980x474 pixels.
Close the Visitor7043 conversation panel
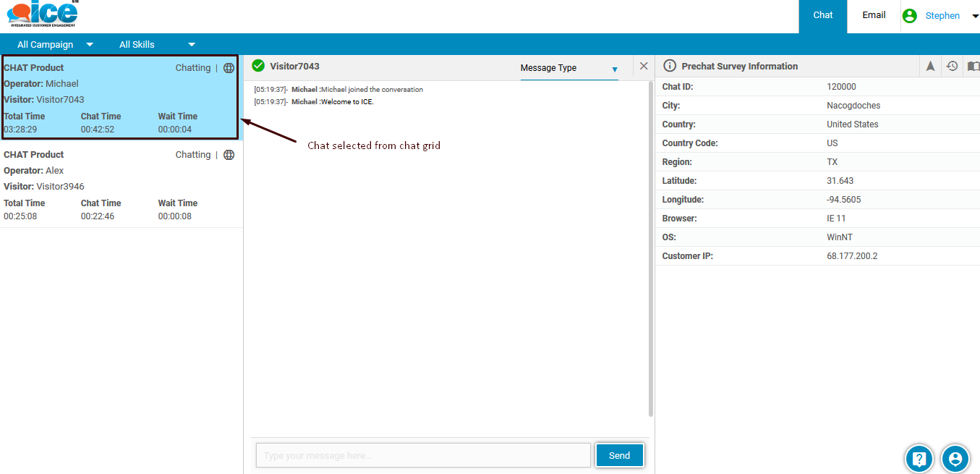click(x=643, y=65)
